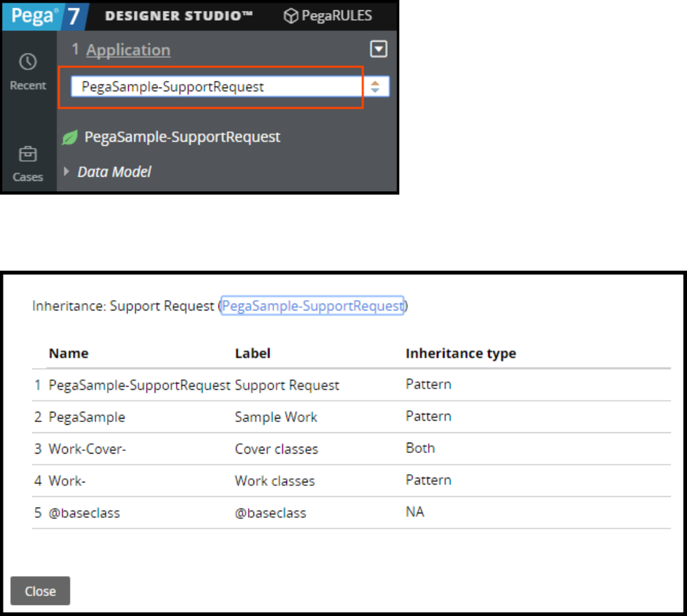
Task: Click the green leaf class icon
Action: pyautogui.click(x=70, y=137)
